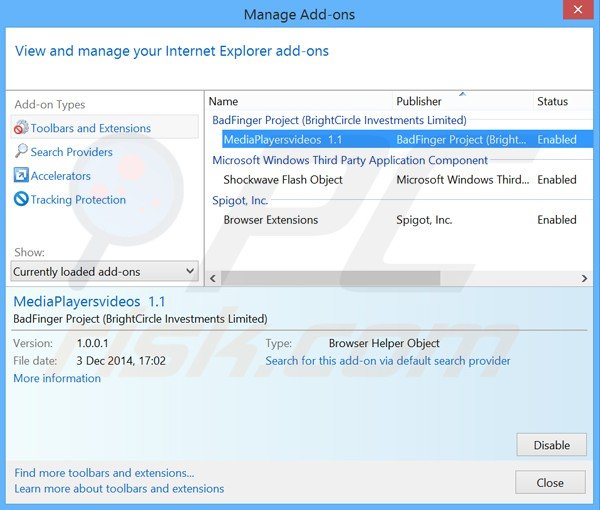Select the MediaPlayersvideos 1.1 add-on row
The height and width of the screenshot is (510, 600).
pos(408,140)
